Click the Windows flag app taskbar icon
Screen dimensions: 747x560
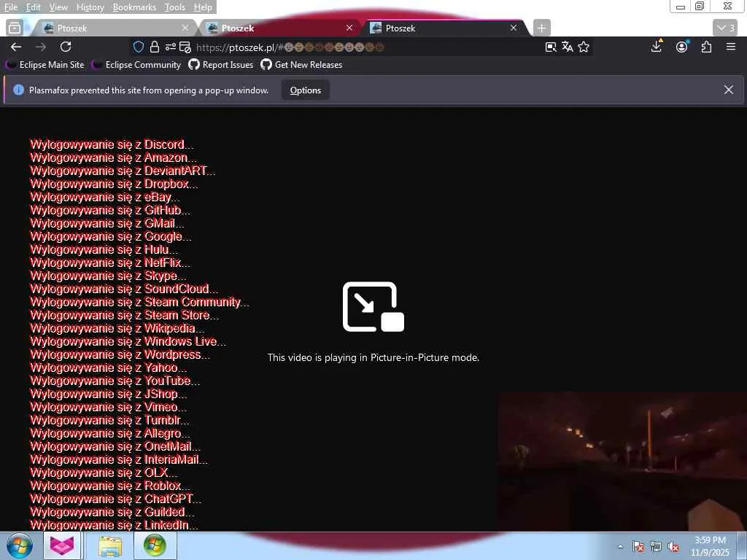coord(155,546)
